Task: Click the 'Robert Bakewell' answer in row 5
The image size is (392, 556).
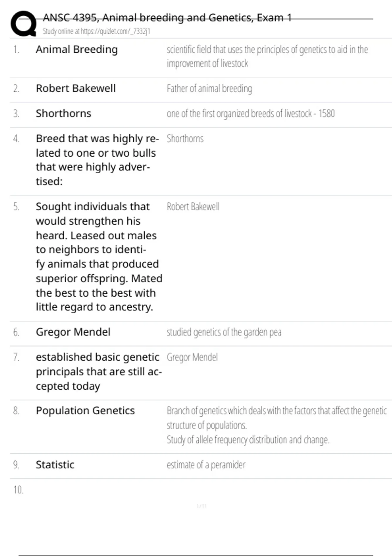Action: click(x=193, y=207)
